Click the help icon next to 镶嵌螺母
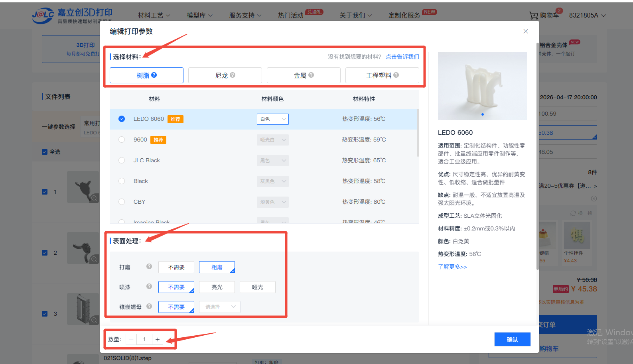The width and height of the screenshot is (633, 364). pyautogui.click(x=149, y=306)
